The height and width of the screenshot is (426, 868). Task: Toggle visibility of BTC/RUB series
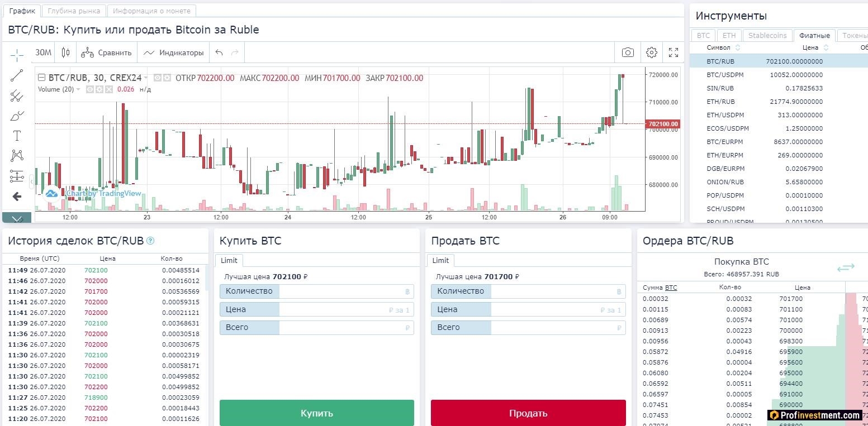pos(158,78)
